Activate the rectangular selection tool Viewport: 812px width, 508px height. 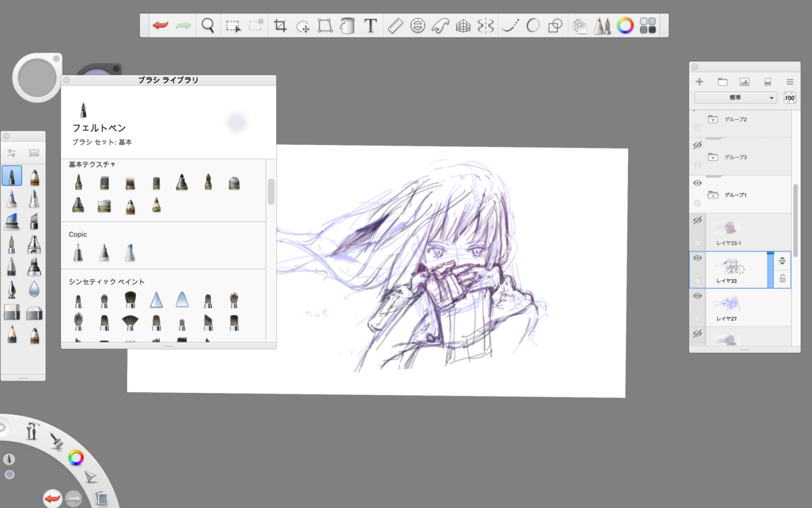[233, 26]
